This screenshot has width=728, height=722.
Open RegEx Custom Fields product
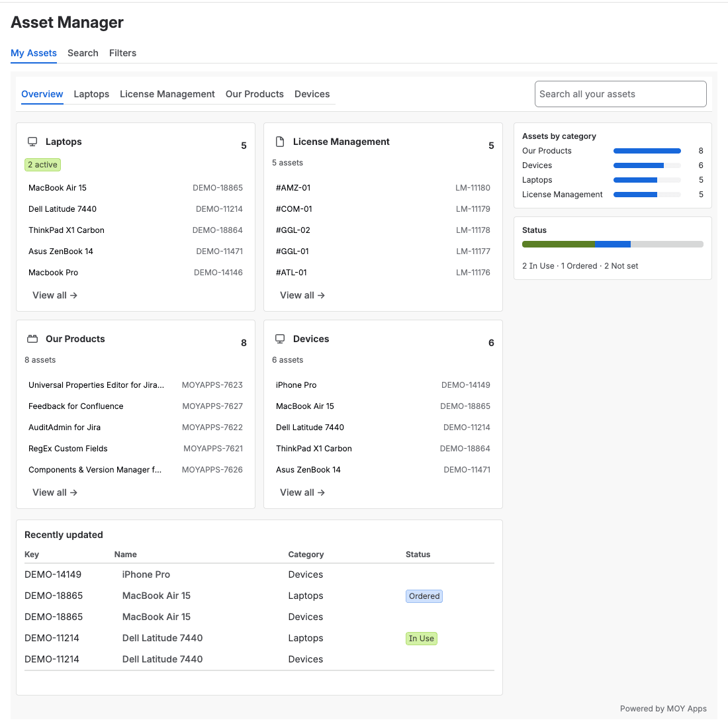(136, 449)
